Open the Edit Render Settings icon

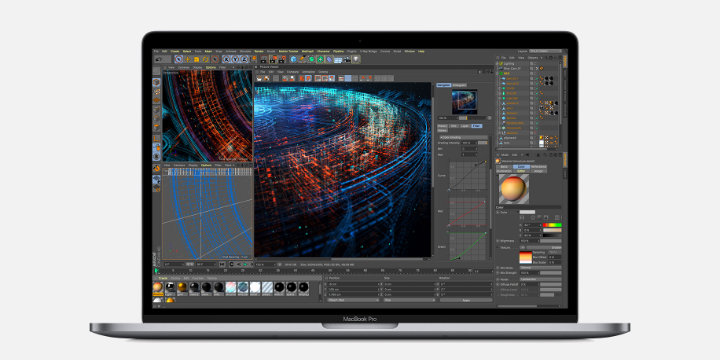pos(283,59)
